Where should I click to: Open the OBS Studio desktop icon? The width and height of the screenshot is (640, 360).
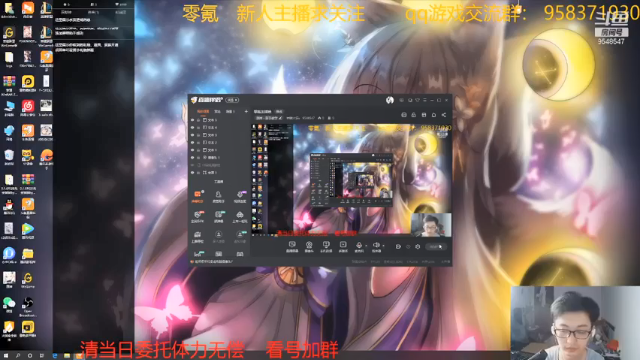pyautogui.click(x=28, y=305)
